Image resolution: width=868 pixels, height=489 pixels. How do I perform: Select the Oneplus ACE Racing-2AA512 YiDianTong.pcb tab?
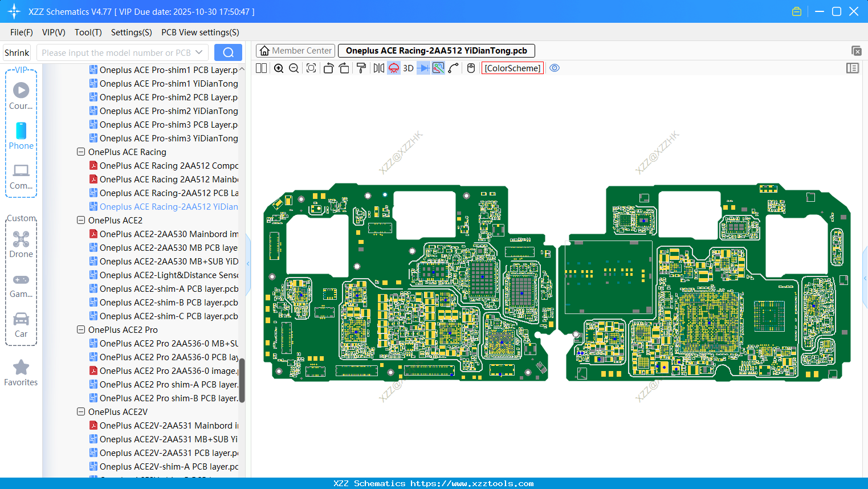[435, 50]
